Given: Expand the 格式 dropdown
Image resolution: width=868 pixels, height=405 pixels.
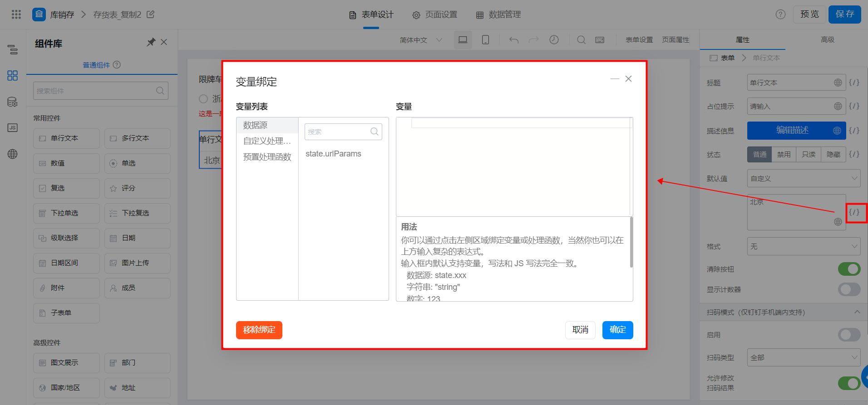Looking at the screenshot, I should [x=804, y=246].
